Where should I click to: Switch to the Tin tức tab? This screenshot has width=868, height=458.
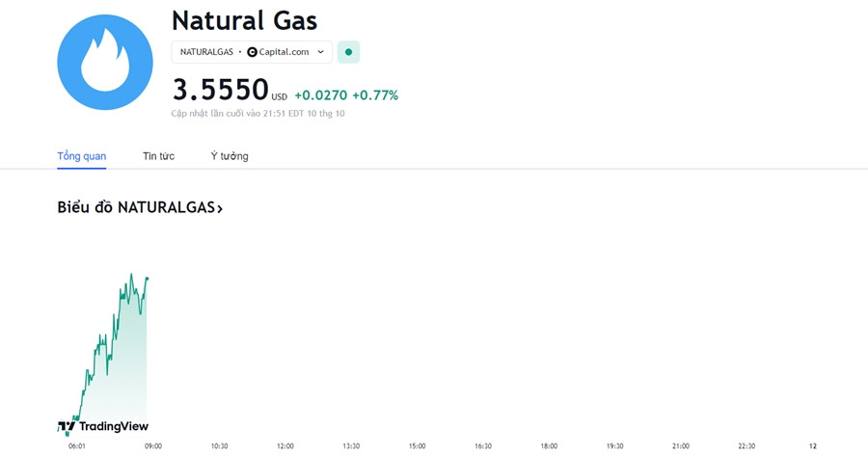[158, 156]
